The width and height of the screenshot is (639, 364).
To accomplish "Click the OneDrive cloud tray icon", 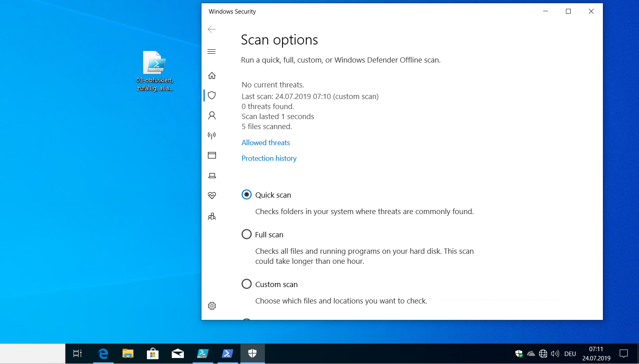I will click(x=531, y=354).
